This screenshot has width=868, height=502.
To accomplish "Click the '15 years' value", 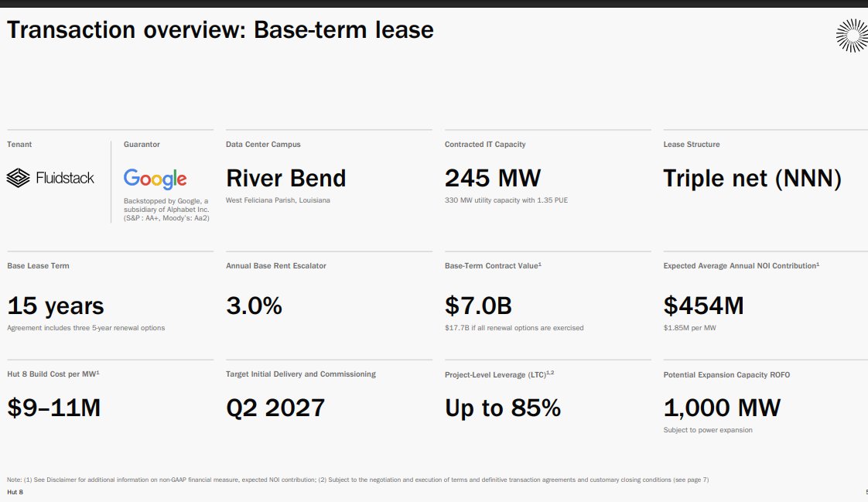I will point(56,306).
